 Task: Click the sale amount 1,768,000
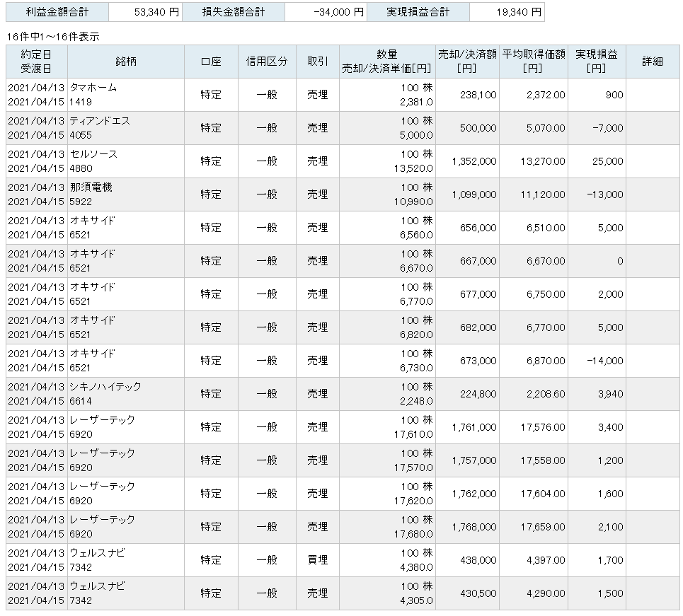coord(474,527)
